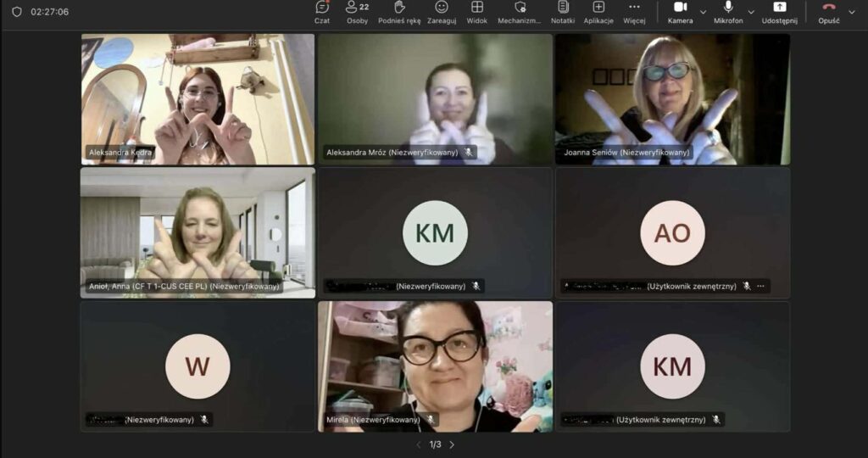Viewport: 868px width, 458px height.
Task: Expand the Kamera options arrow
Action: click(703, 12)
